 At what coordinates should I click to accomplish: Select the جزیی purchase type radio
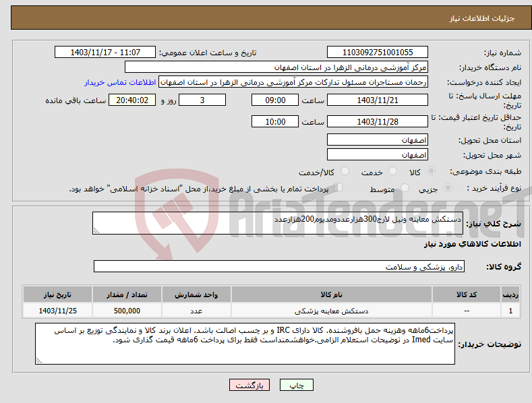coord(448,187)
